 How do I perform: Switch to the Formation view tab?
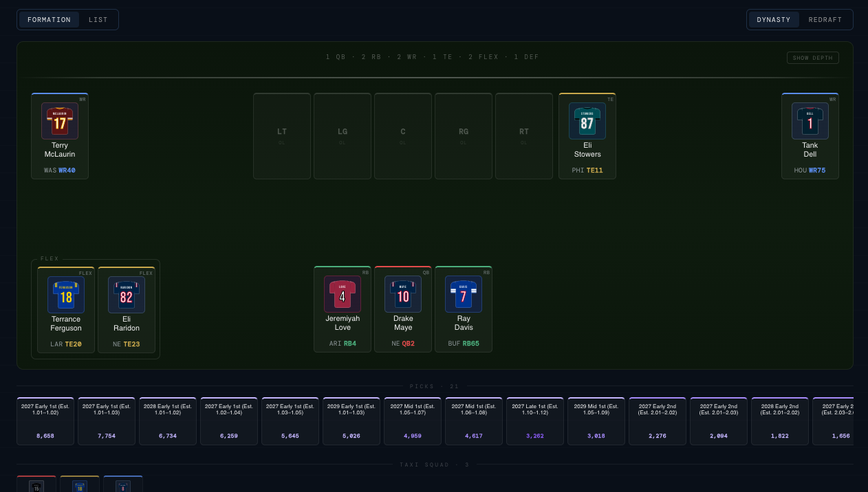point(49,19)
